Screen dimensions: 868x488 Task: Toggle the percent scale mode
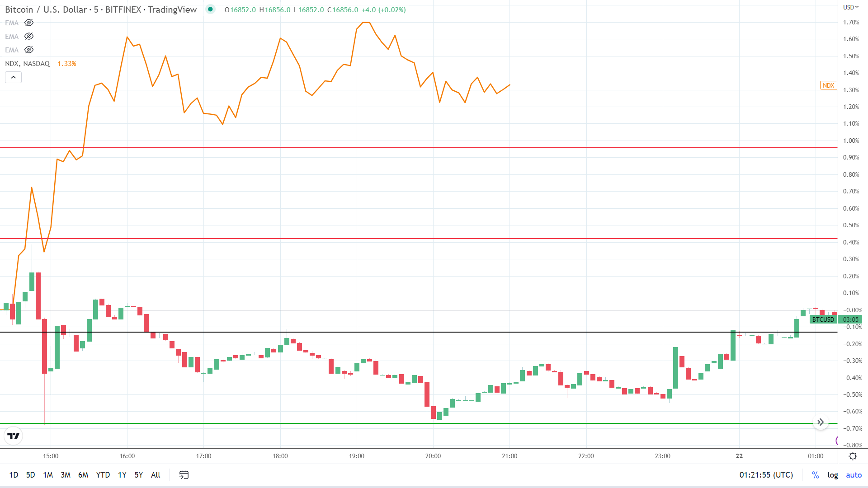815,475
